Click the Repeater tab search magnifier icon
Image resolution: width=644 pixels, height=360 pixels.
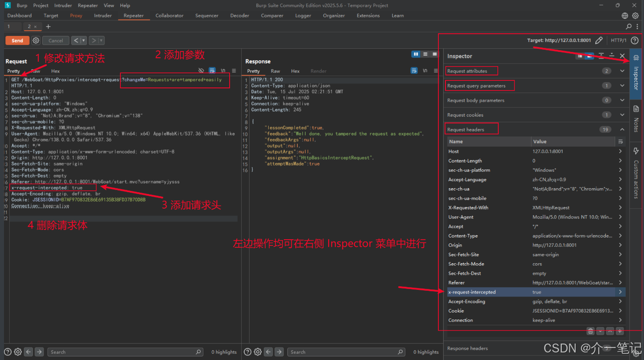coord(628,27)
